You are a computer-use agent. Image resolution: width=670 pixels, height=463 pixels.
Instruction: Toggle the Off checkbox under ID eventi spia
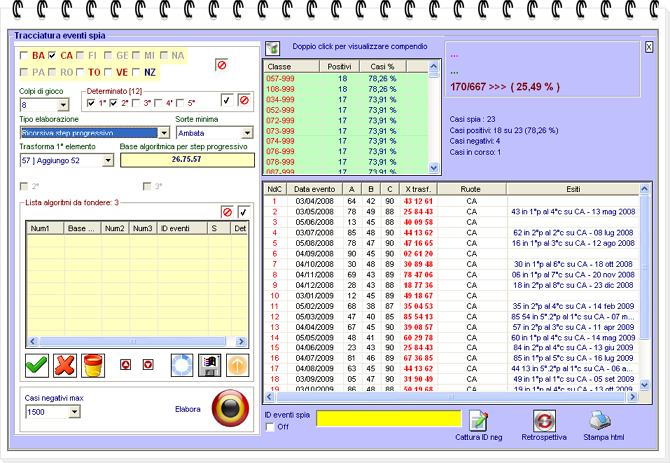270,427
